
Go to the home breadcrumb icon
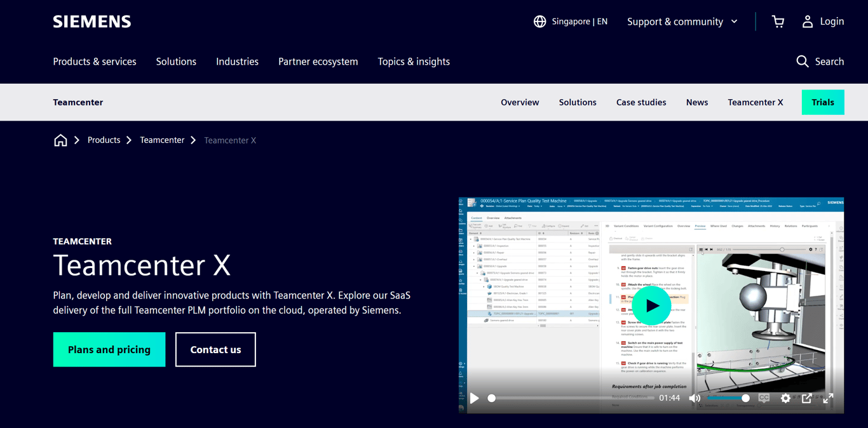tap(60, 140)
